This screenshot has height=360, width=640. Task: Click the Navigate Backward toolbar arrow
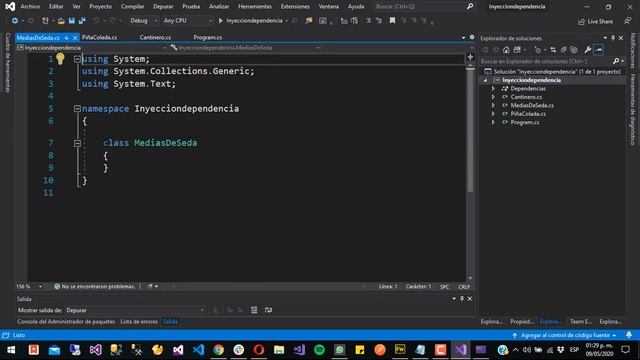15,20
